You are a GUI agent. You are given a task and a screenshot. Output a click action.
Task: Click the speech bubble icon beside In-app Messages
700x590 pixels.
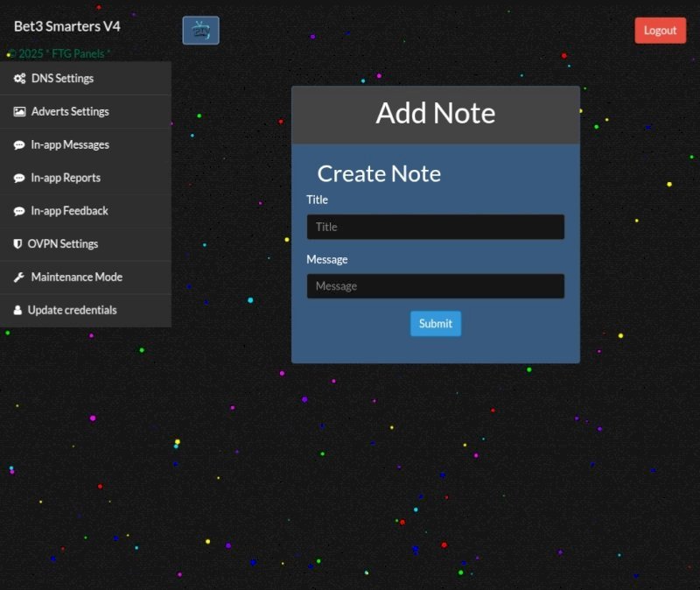click(x=19, y=145)
